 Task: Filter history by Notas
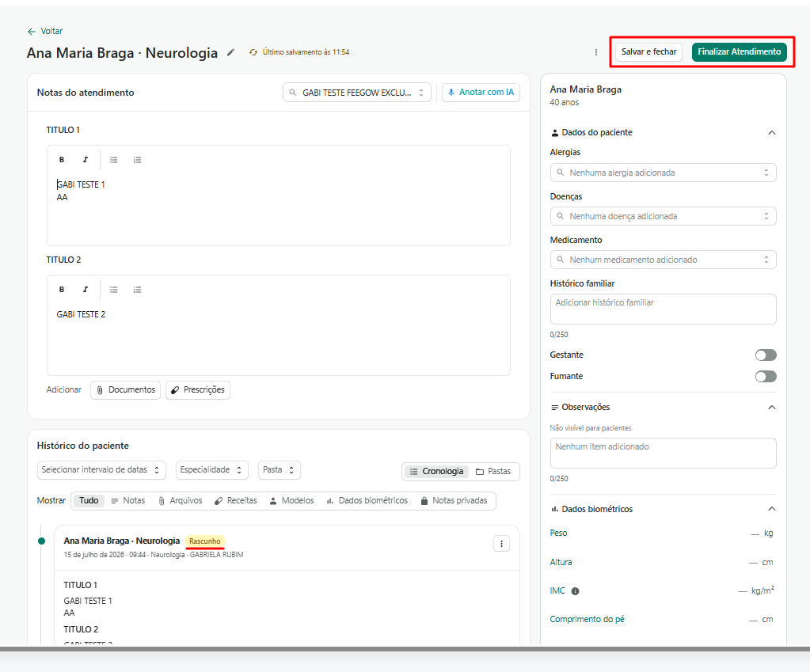pos(128,500)
